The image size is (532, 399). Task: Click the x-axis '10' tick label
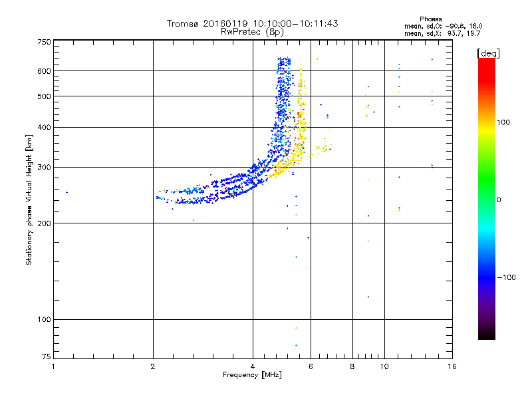click(384, 366)
